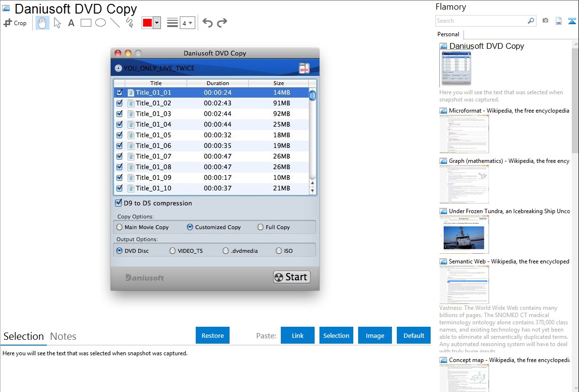The width and height of the screenshot is (579, 392).
Task: Toggle D9 to D5 compression checkbox
Action: click(x=118, y=203)
